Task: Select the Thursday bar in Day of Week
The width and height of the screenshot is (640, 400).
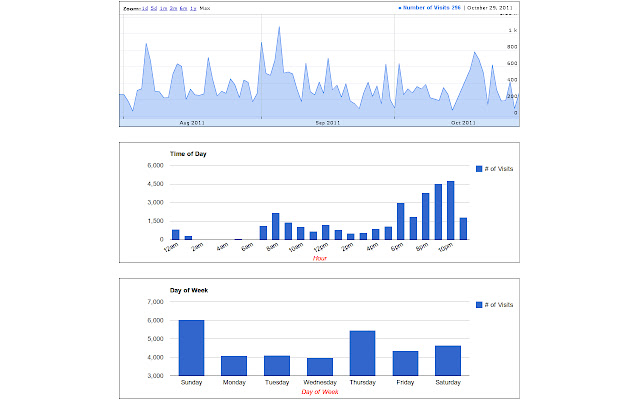Action: [362, 353]
